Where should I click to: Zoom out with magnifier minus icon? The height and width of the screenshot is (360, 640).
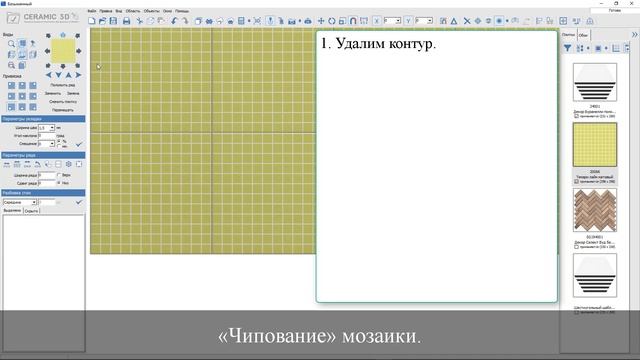[11, 65]
